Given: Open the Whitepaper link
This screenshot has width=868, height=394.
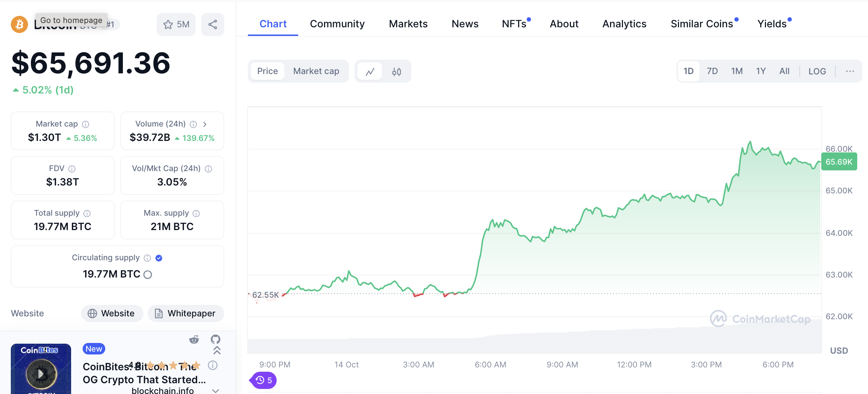Looking at the screenshot, I should (x=186, y=313).
